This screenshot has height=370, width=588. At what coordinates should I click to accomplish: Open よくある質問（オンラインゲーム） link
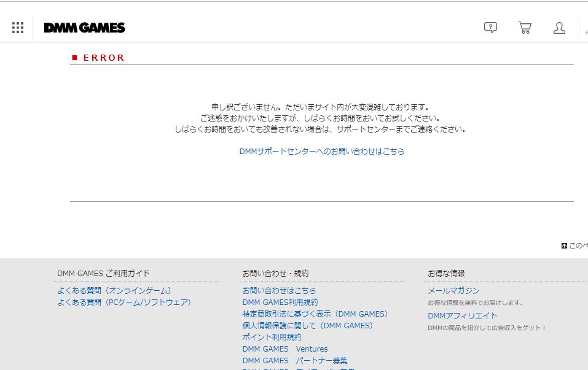114,291
